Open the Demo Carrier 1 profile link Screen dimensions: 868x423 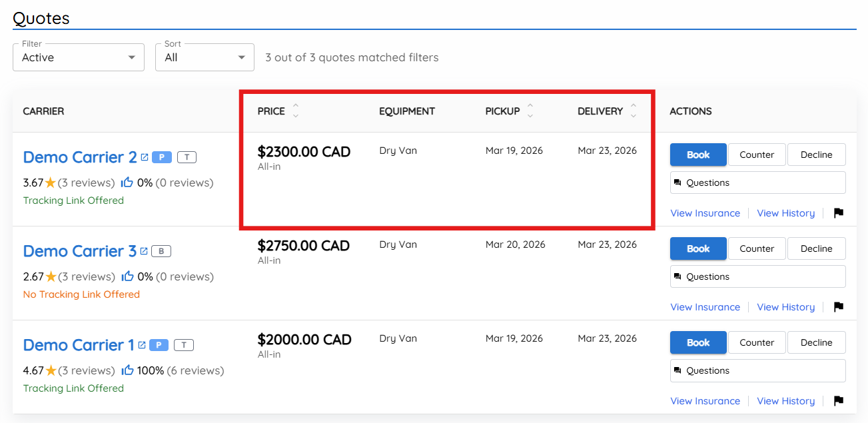tap(79, 345)
